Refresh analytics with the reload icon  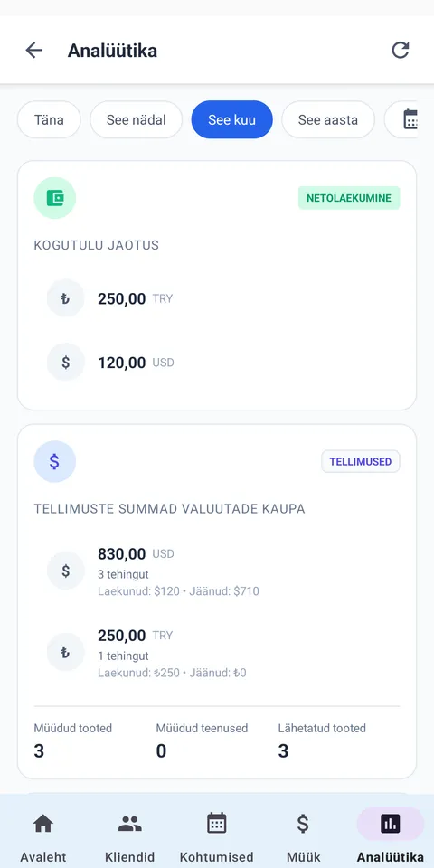point(401,51)
